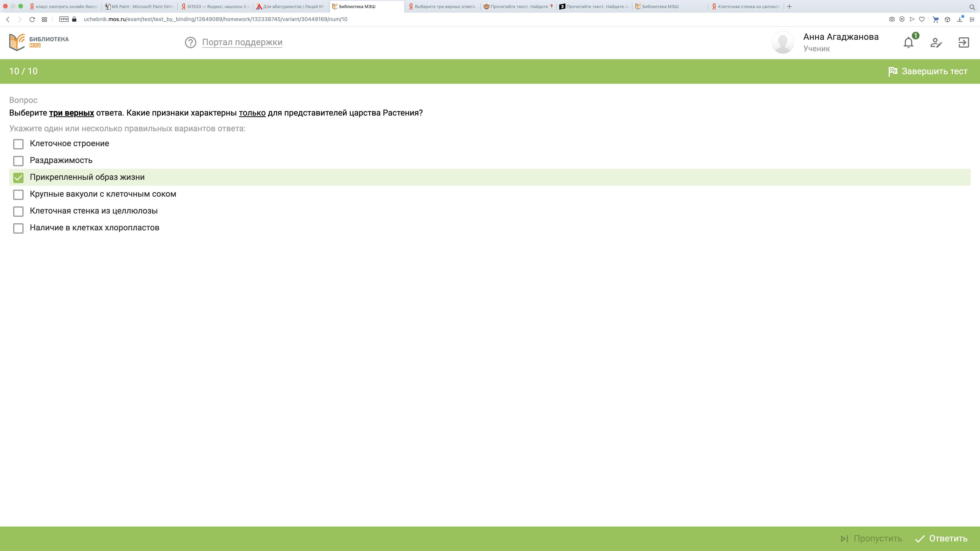
Task: Check the Клеточное строение option
Action: pyautogui.click(x=18, y=144)
